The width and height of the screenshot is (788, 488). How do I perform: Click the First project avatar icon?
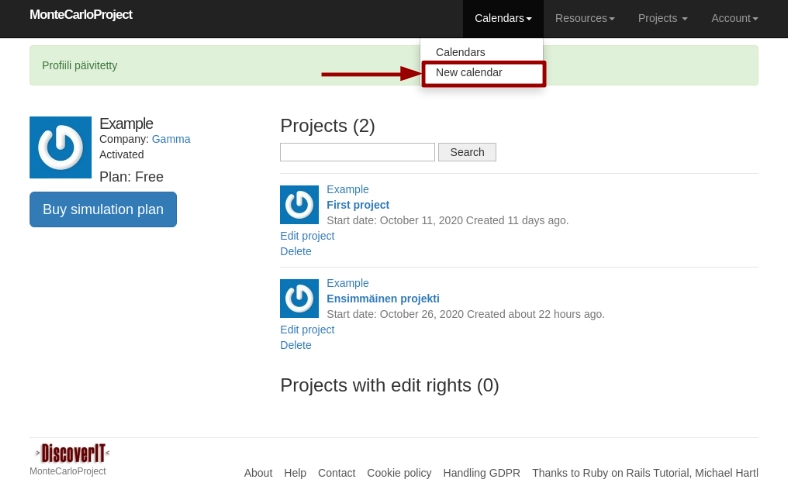[299, 204]
